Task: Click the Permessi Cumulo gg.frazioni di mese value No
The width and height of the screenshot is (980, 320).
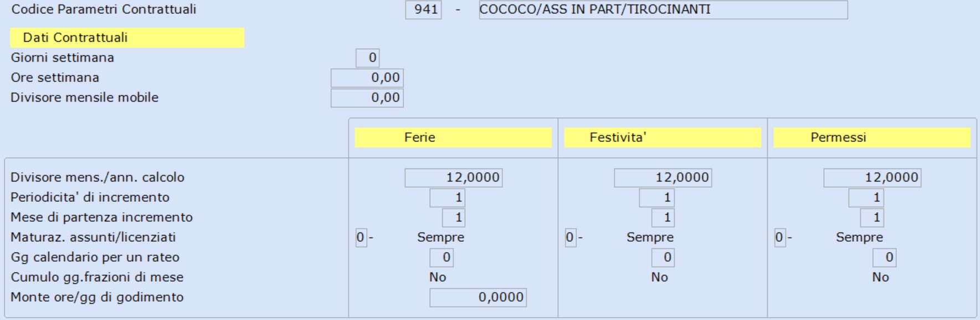Action: click(880, 277)
